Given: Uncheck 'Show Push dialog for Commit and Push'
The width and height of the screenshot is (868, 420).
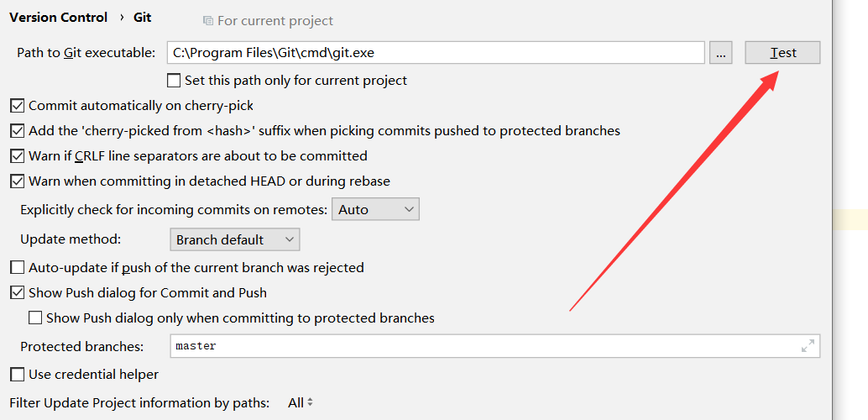Looking at the screenshot, I should coord(17,293).
